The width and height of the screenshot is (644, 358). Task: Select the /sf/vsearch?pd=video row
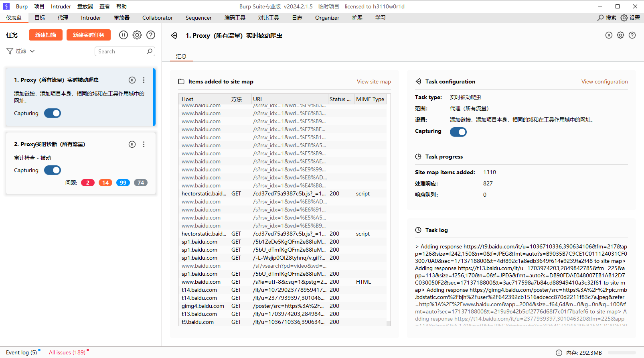(x=282, y=266)
